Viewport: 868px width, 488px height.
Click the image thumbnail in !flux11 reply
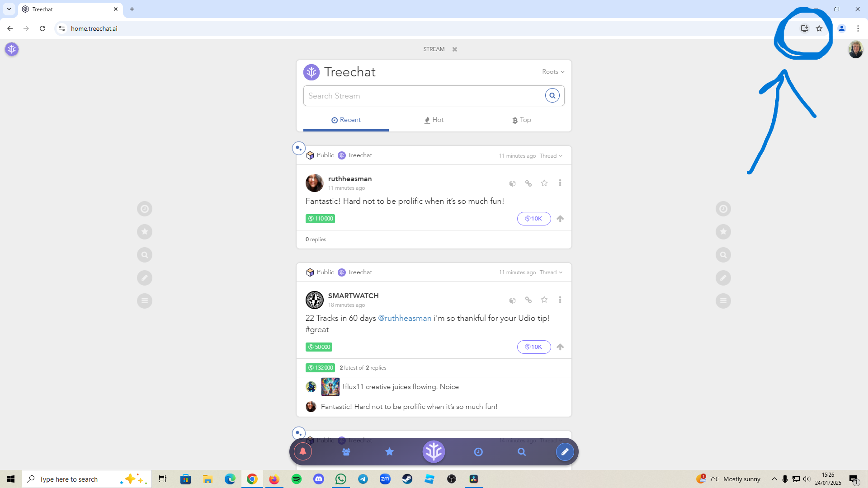tap(330, 387)
